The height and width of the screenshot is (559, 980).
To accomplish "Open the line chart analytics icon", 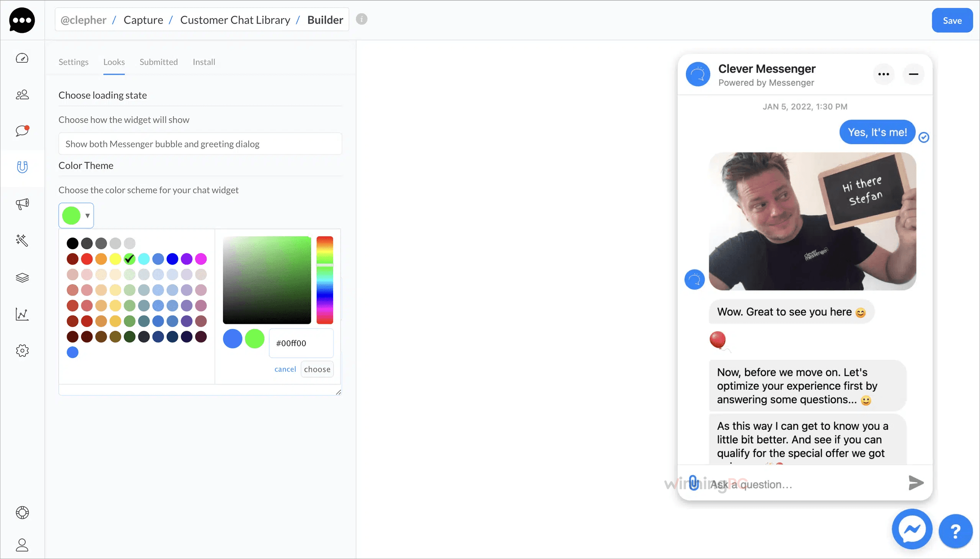I will tap(22, 314).
